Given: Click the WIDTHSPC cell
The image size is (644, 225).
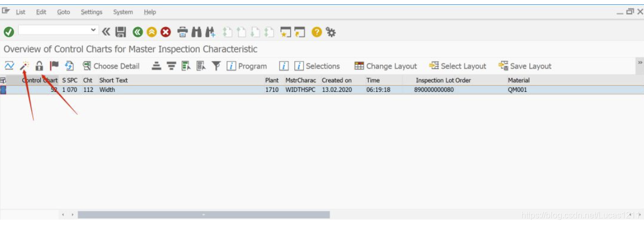Looking at the screenshot, I should [x=300, y=90].
